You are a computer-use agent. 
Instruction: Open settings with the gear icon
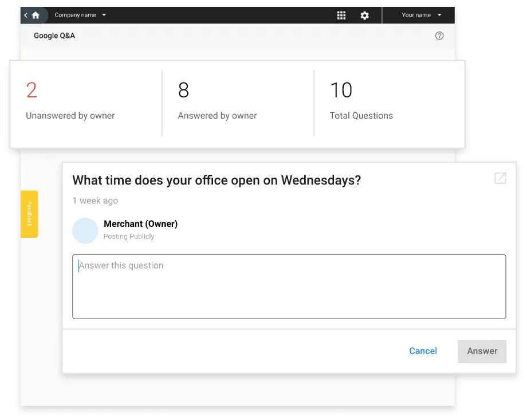(364, 15)
